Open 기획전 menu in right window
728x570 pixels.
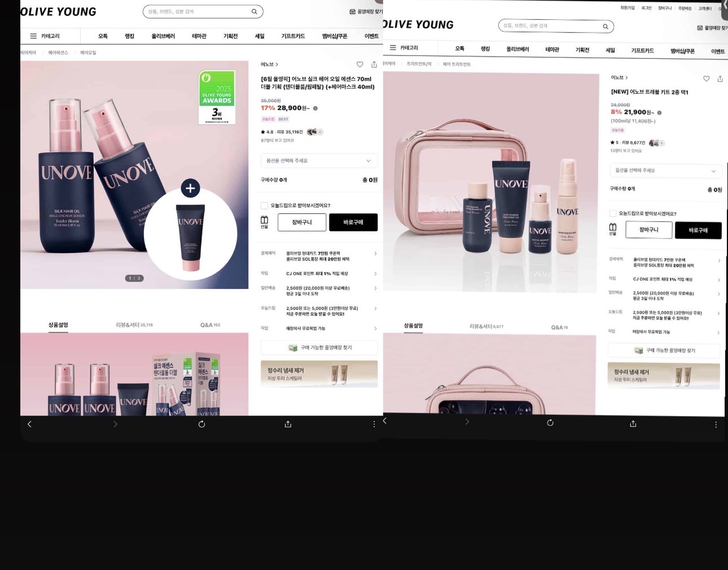click(x=582, y=50)
